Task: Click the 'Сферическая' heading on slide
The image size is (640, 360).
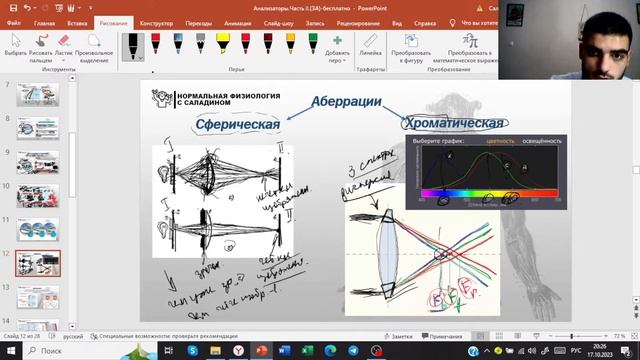Action: pyautogui.click(x=238, y=124)
